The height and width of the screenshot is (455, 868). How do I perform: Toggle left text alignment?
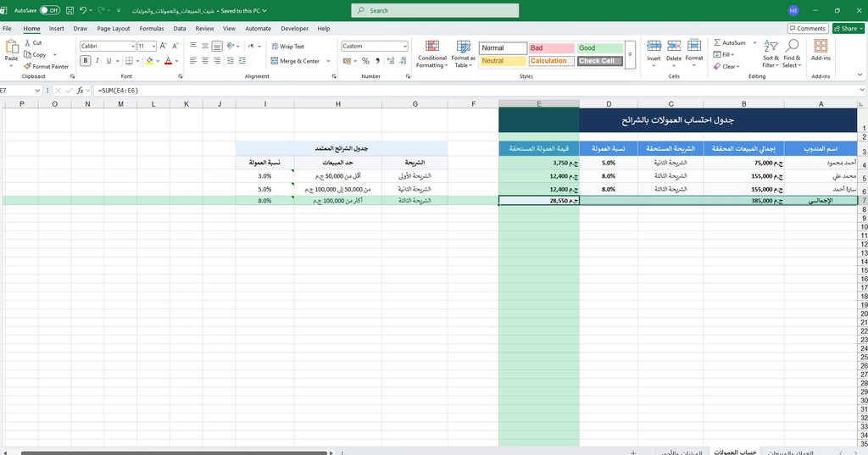pyautogui.click(x=193, y=61)
